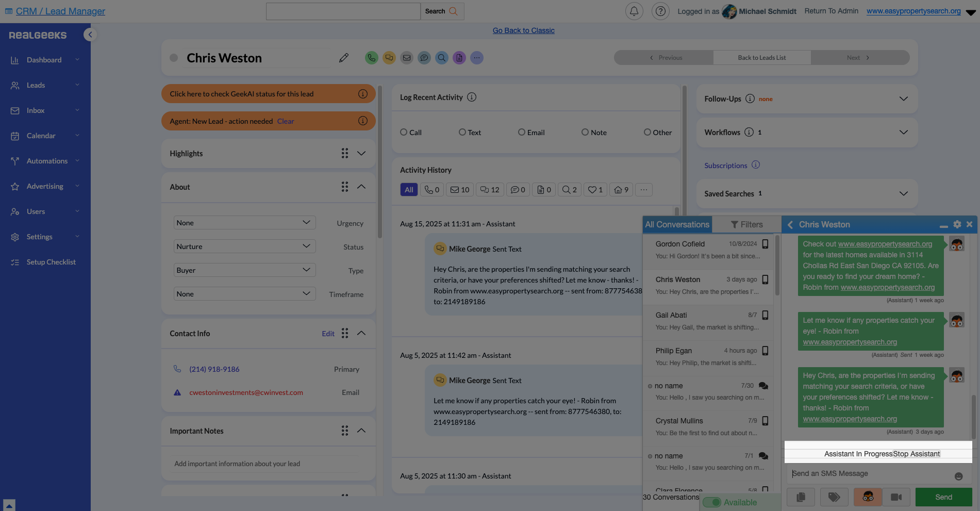The image size is (980, 511).
Task: Click Stop Assistant button
Action: tap(917, 454)
